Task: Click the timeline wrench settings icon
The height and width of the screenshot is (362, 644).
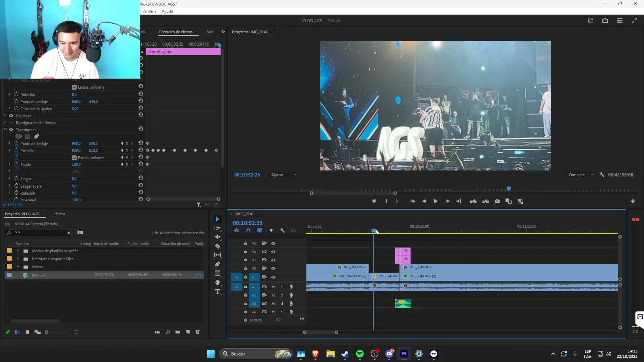Action: pyautogui.click(x=282, y=230)
